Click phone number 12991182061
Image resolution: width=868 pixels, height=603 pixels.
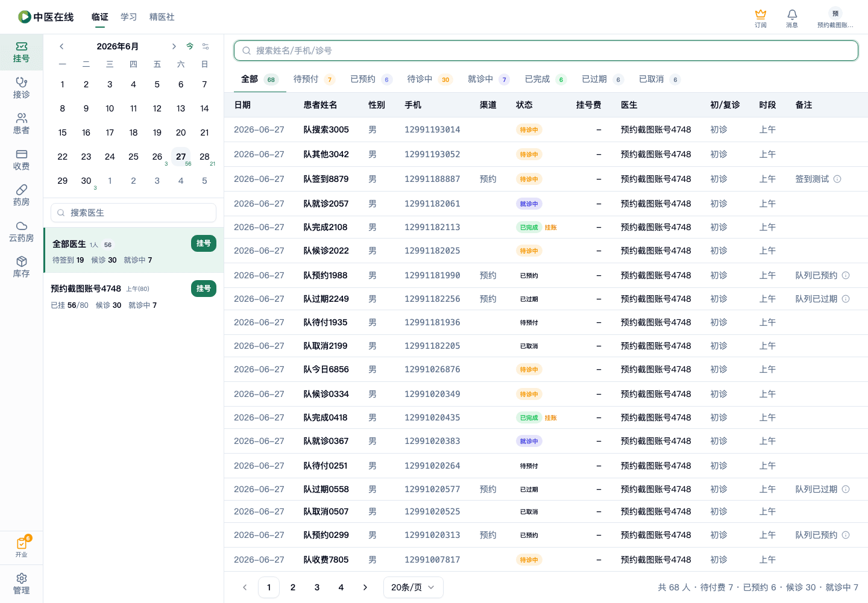432,204
